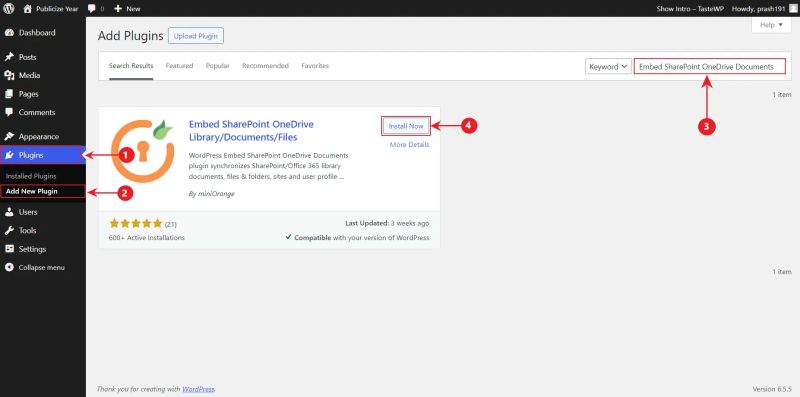Switch to the Recommended tab
The width and height of the screenshot is (800, 397).
[265, 66]
